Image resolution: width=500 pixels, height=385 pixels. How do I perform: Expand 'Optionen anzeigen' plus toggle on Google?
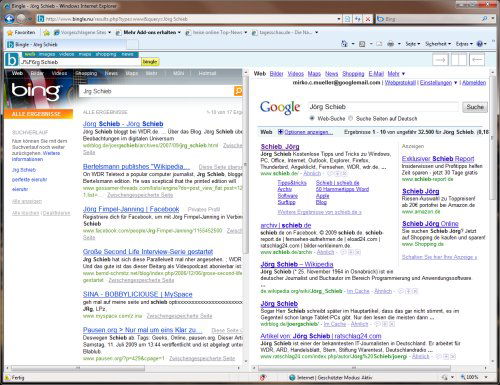pos(280,132)
